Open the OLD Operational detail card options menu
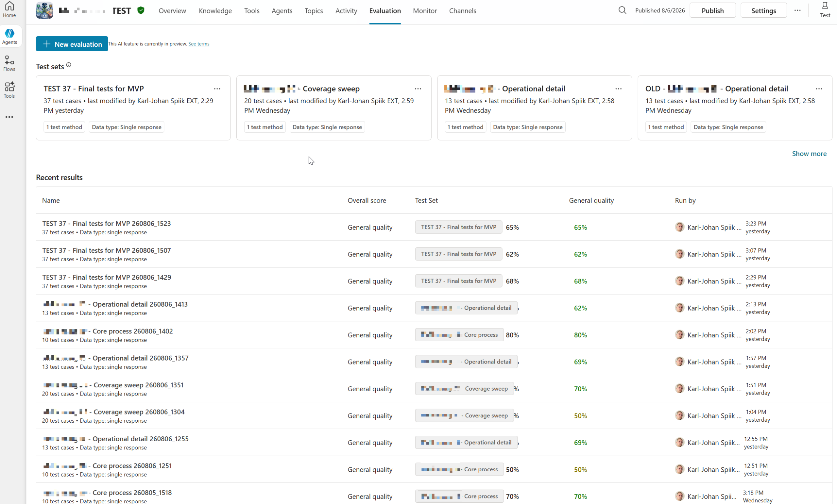Image resolution: width=837 pixels, height=504 pixels. click(819, 89)
